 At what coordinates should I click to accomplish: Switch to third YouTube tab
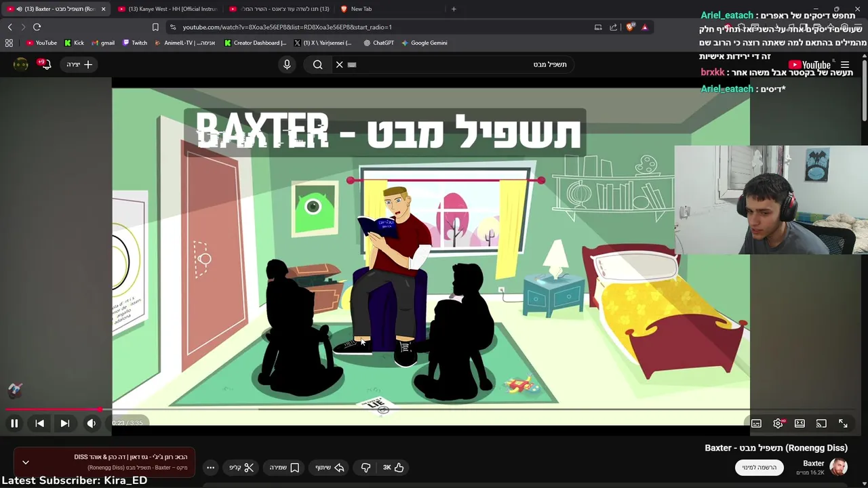pos(279,9)
